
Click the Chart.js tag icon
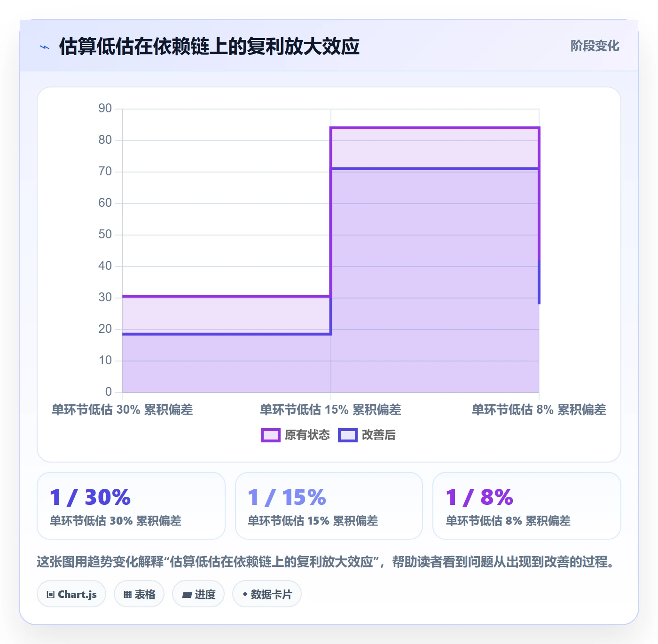(x=51, y=595)
